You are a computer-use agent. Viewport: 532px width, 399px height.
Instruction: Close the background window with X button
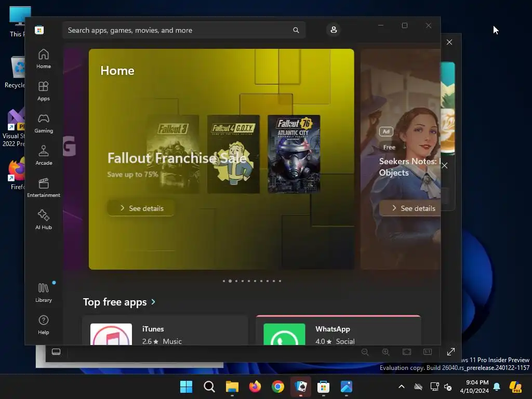pyautogui.click(x=449, y=42)
